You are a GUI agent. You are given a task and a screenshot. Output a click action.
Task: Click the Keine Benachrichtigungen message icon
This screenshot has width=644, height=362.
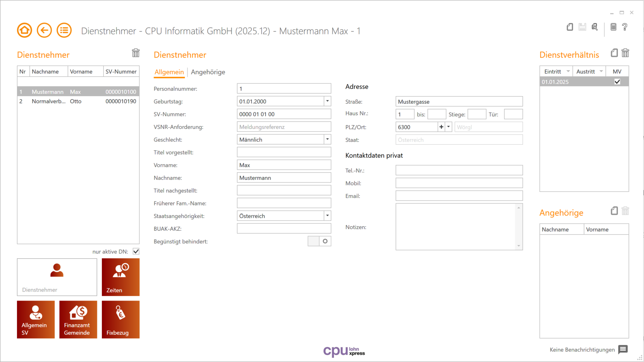[622, 350]
